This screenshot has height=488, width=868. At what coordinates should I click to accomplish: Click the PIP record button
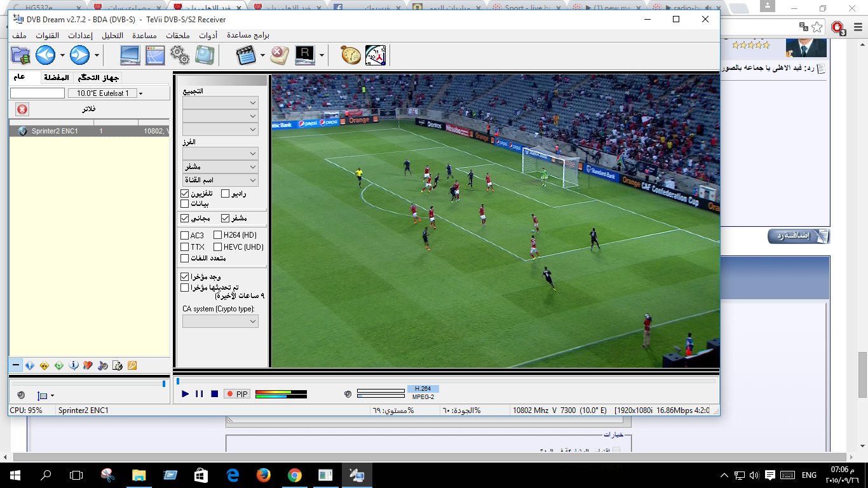pos(236,394)
